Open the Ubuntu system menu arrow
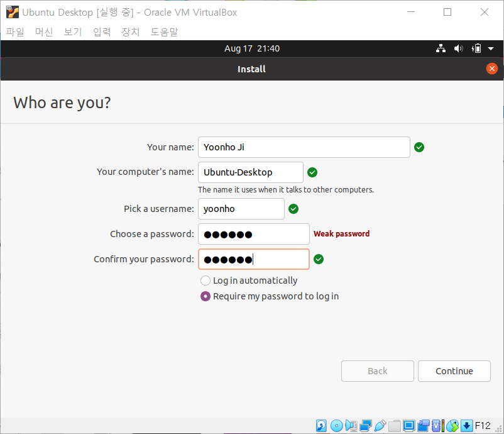This screenshot has width=504, height=434. [x=491, y=49]
